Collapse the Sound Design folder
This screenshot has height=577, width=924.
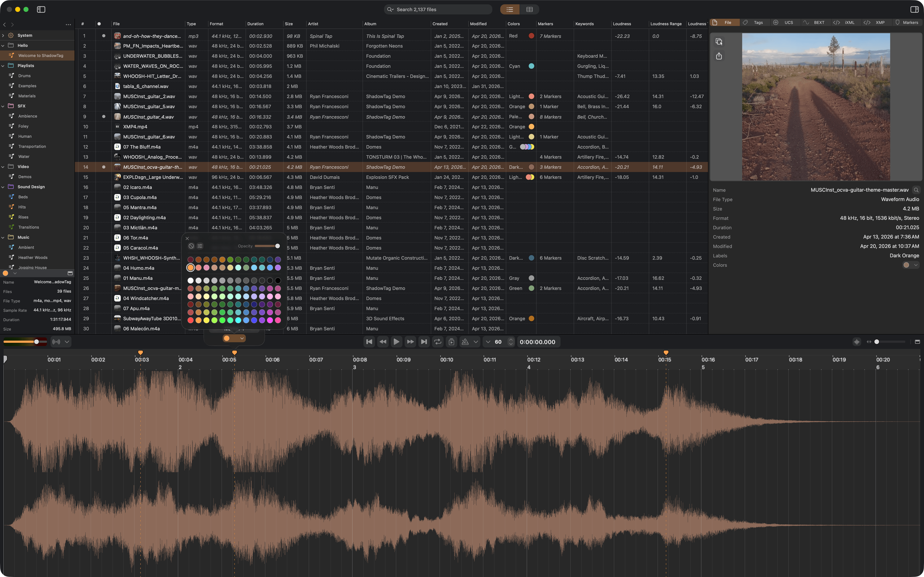[3, 187]
